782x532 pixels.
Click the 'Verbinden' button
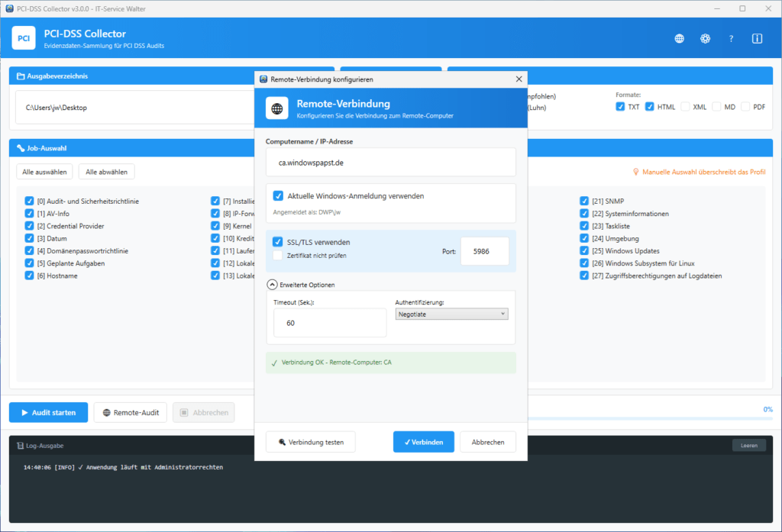423,441
